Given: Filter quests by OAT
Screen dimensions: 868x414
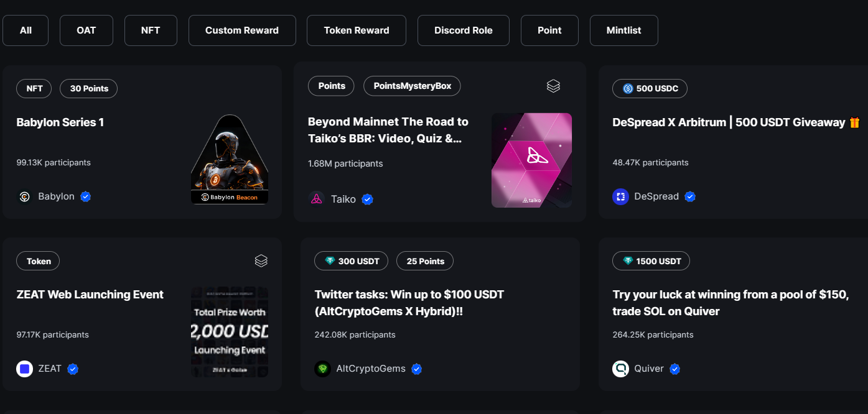Looking at the screenshot, I should (x=86, y=30).
